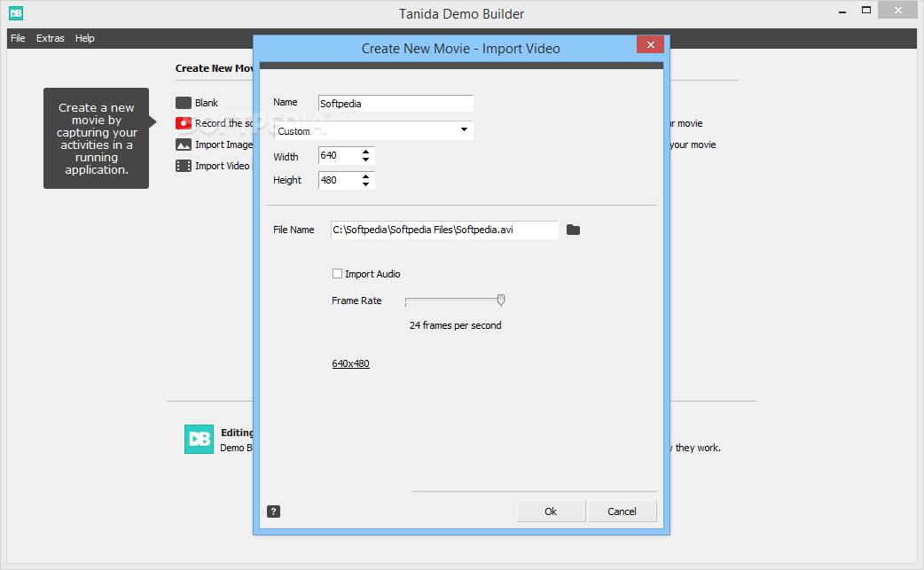The height and width of the screenshot is (570, 924).
Task: Click the 640x480 resolution link
Action: (350, 364)
